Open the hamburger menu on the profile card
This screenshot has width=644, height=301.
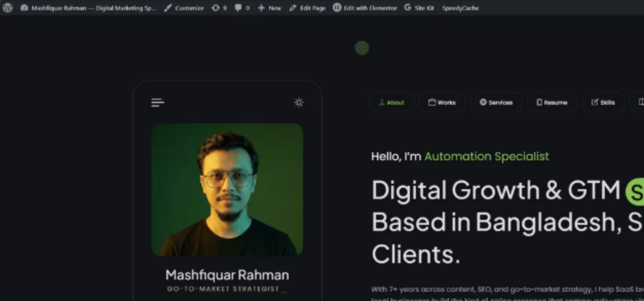[157, 103]
